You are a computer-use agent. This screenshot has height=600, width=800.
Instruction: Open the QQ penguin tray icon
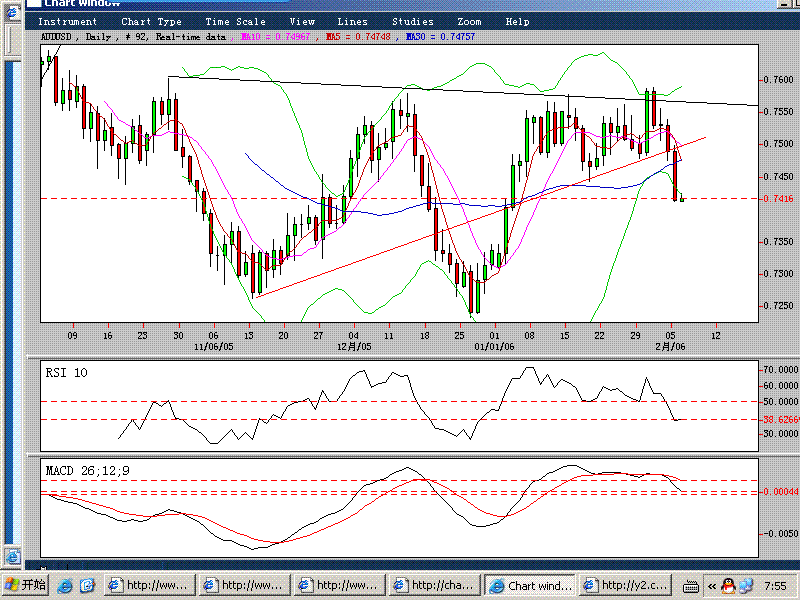(729, 585)
